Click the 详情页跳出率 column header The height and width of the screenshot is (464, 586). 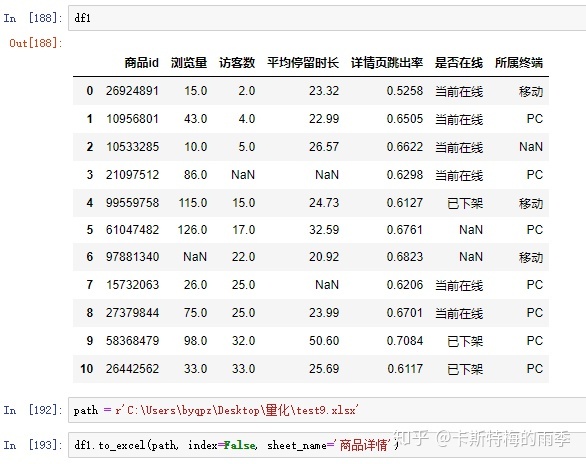(x=387, y=62)
